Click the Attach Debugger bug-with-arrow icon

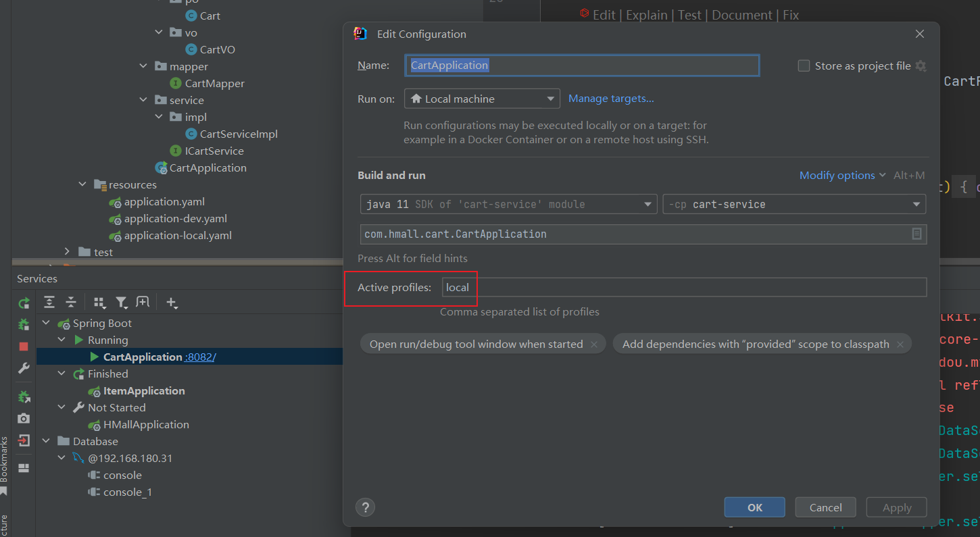[24, 397]
